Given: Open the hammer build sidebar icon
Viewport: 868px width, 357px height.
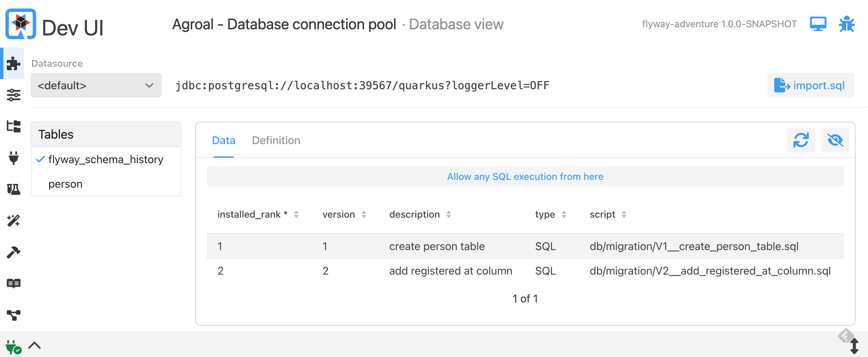Looking at the screenshot, I should tap(13, 252).
